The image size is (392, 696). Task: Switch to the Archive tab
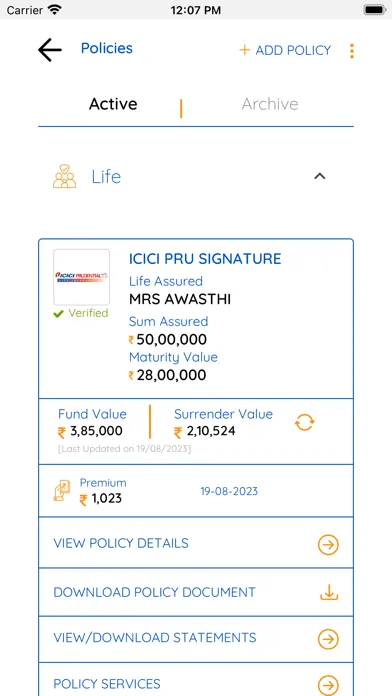coord(270,104)
